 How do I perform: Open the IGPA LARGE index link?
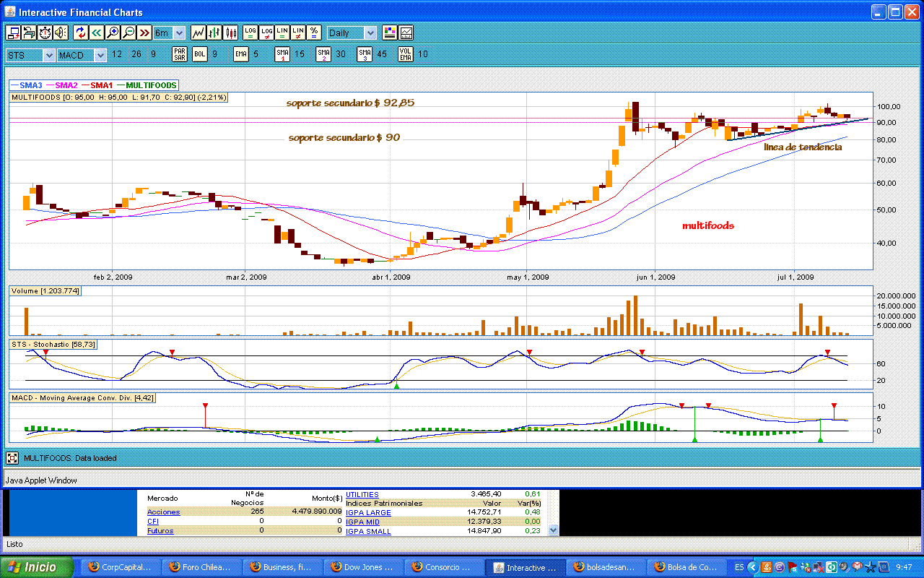pos(368,513)
